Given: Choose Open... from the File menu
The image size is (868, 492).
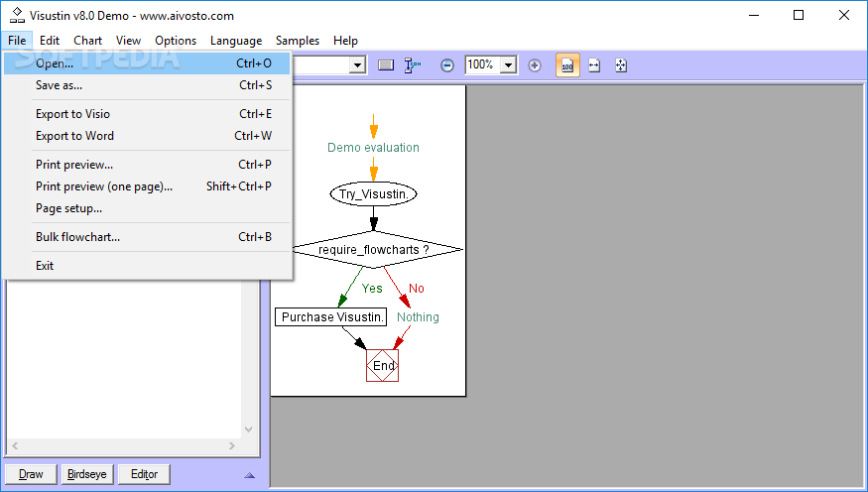Looking at the screenshot, I should 147,63.
